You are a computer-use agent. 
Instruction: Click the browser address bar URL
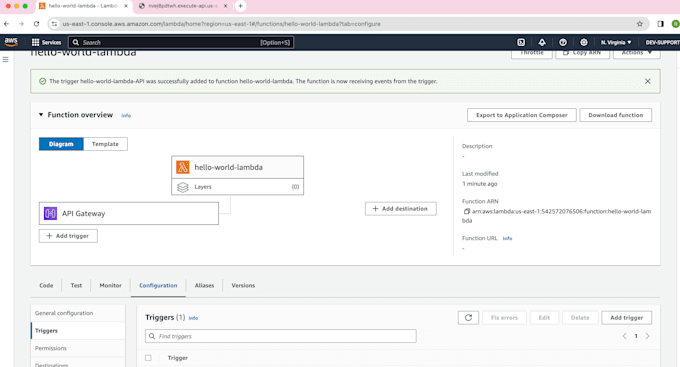click(222, 24)
